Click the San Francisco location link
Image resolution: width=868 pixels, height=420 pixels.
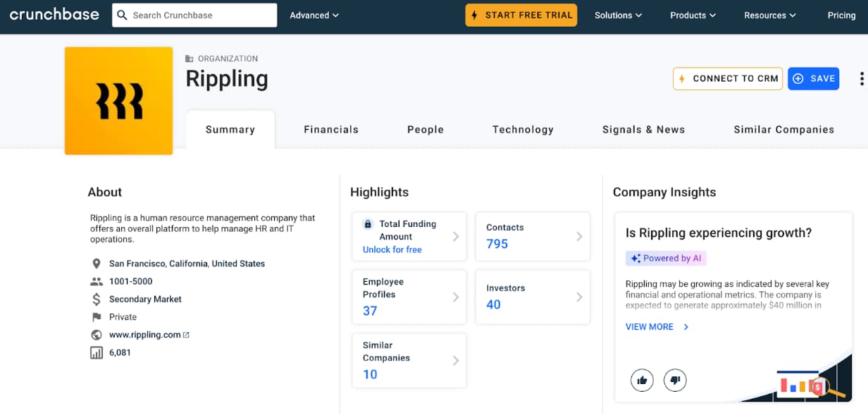137,264
